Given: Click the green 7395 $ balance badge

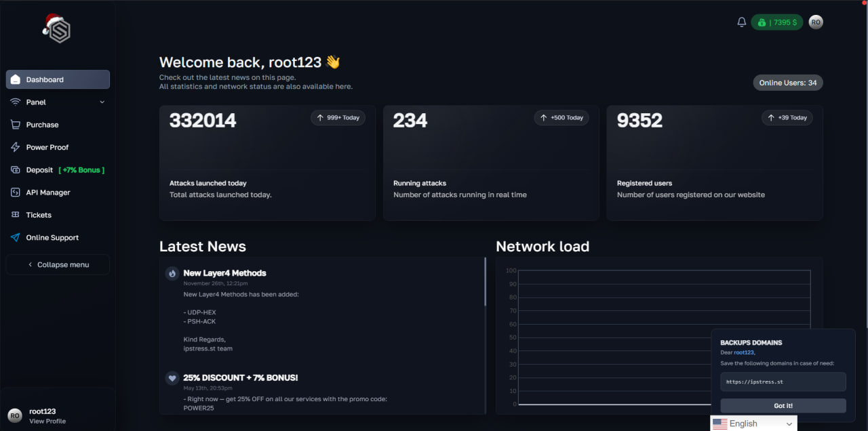Looking at the screenshot, I should [777, 22].
